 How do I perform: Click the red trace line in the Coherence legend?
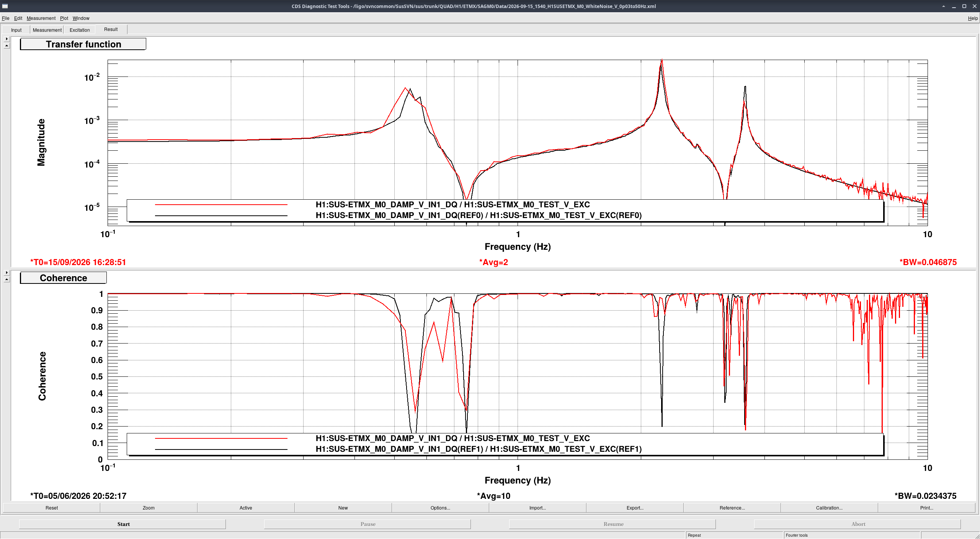[x=221, y=438]
